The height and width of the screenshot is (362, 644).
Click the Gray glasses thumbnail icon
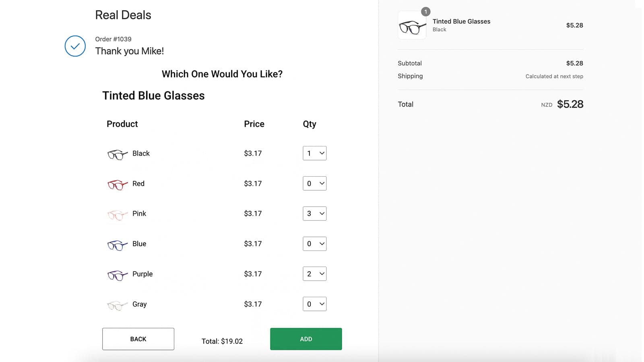click(x=116, y=305)
